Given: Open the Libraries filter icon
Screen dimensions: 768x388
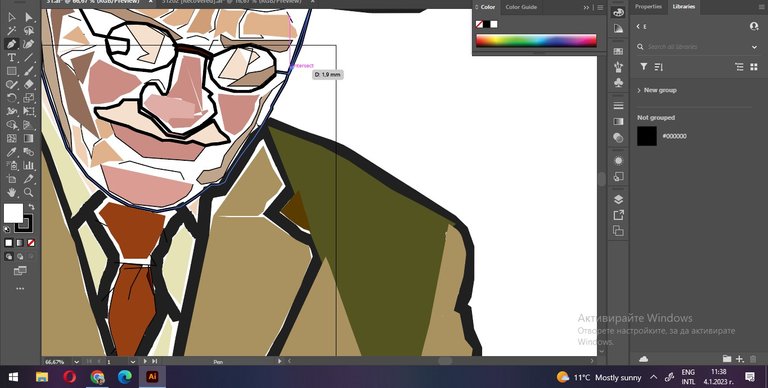Looking at the screenshot, I should pos(644,67).
